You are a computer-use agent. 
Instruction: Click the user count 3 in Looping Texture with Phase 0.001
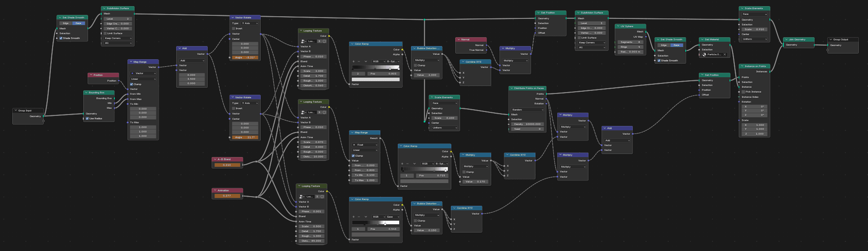317,197
